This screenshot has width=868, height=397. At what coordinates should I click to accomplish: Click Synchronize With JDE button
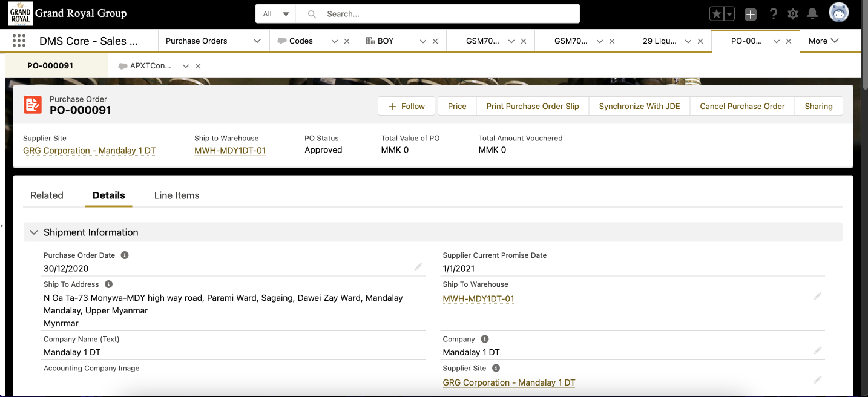(639, 106)
